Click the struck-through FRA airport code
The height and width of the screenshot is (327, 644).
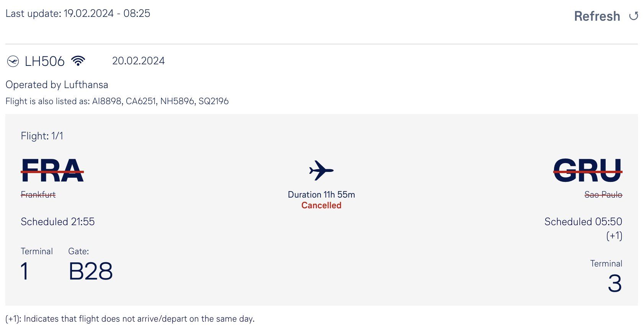(x=52, y=170)
